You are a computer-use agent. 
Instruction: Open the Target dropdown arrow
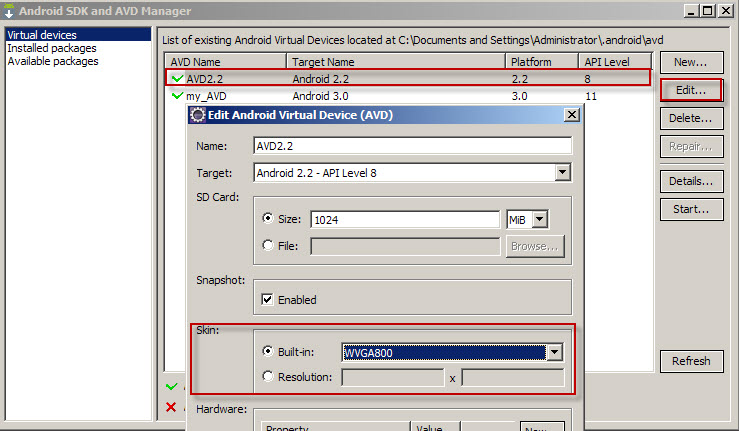click(562, 173)
